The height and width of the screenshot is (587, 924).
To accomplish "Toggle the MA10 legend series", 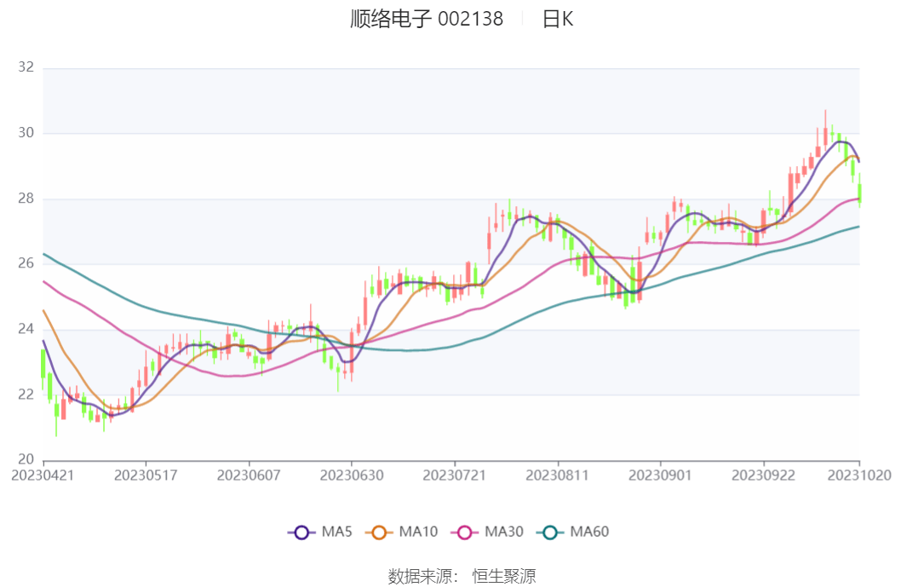I will pyautogui.click(x=402, y=532).
